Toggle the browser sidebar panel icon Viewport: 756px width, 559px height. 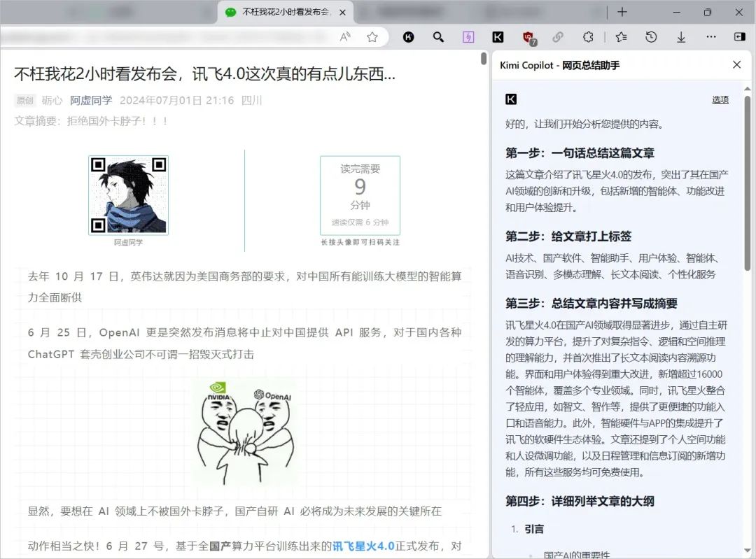(740, 37)
